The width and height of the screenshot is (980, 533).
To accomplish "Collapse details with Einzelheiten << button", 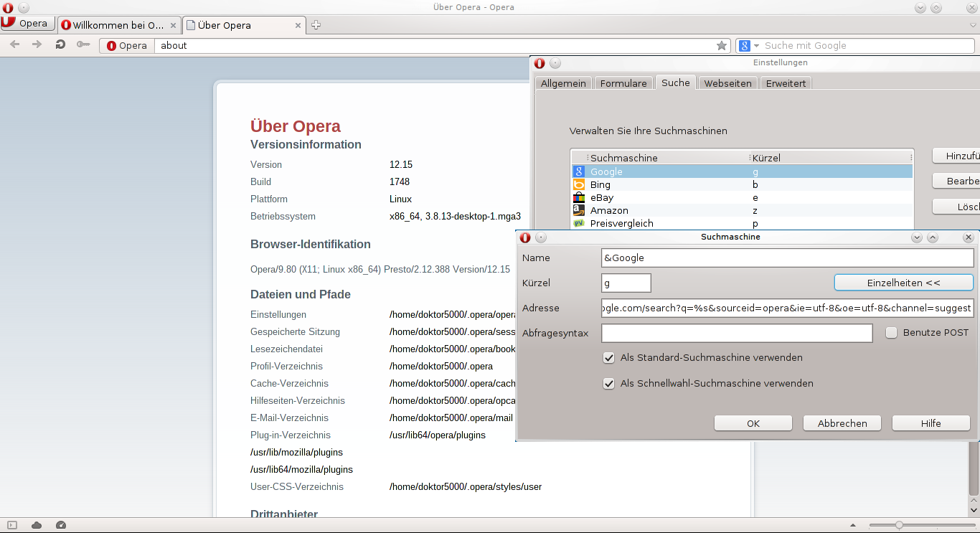I will coord(903,283).
